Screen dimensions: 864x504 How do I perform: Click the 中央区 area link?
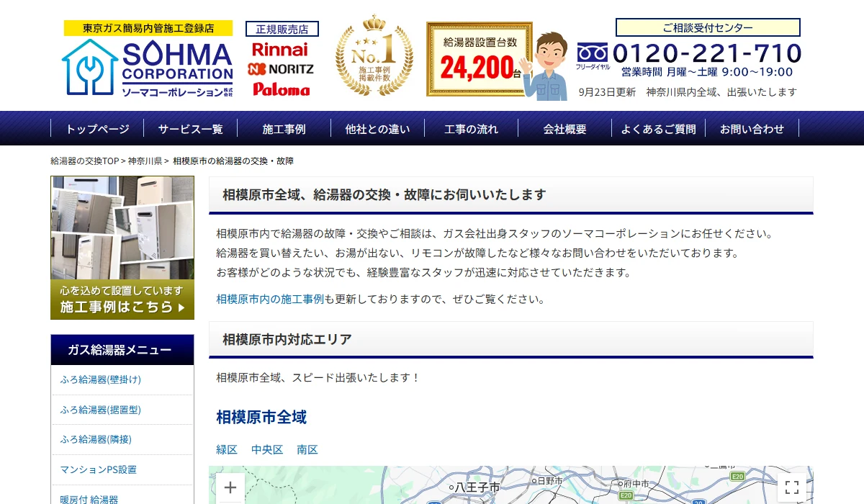267,449
